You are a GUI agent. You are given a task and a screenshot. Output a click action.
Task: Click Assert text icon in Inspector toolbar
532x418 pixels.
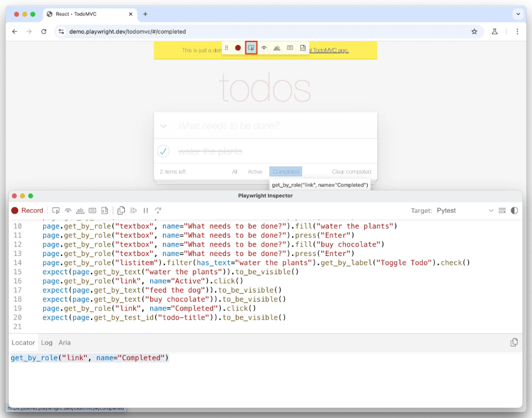coord(80,210)
